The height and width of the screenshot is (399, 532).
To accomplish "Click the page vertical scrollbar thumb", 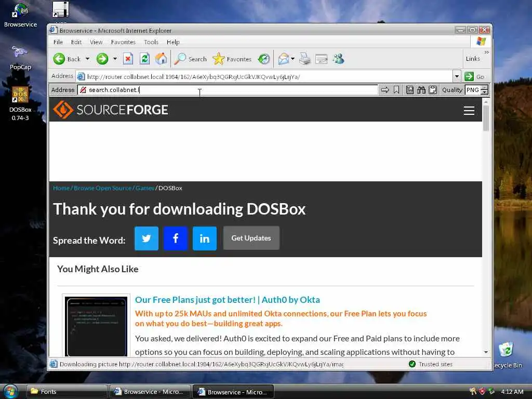I will coord(486,118).
